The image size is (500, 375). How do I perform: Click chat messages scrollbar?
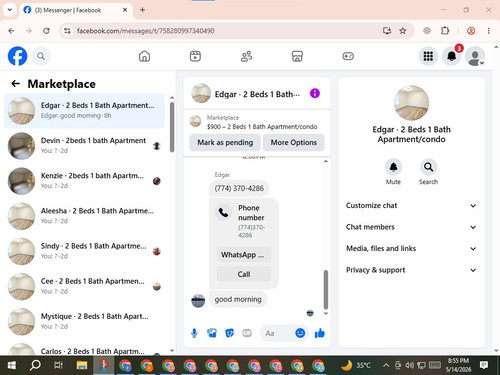tap(326, 289)
